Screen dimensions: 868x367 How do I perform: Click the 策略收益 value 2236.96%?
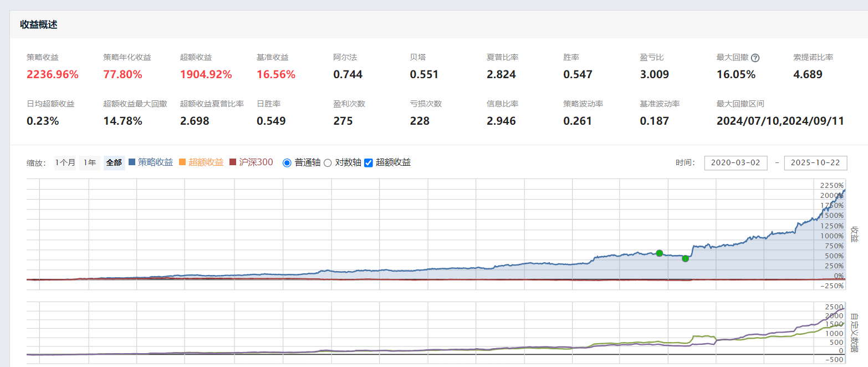tap(53, 74)
